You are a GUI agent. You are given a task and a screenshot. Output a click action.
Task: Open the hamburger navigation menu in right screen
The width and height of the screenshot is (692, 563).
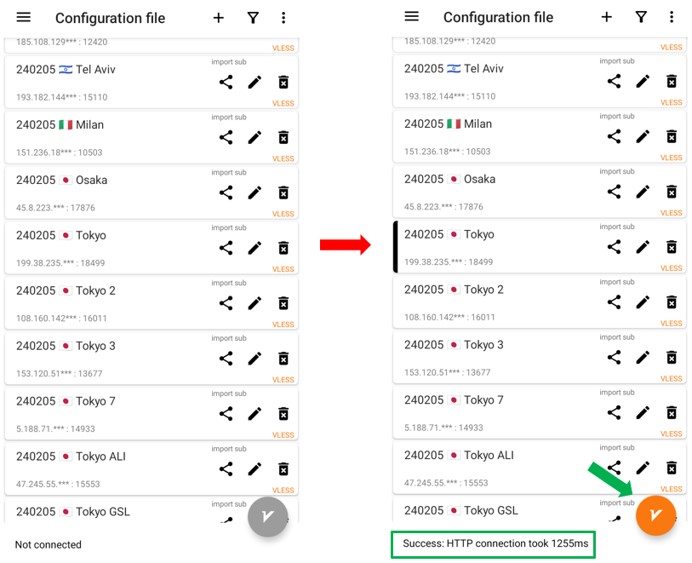(x=411, y=17)
